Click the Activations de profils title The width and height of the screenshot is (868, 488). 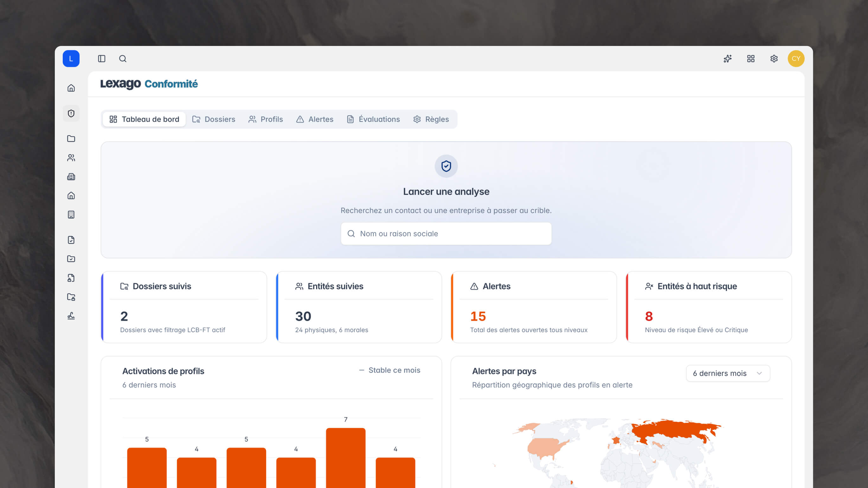[163, 371]
